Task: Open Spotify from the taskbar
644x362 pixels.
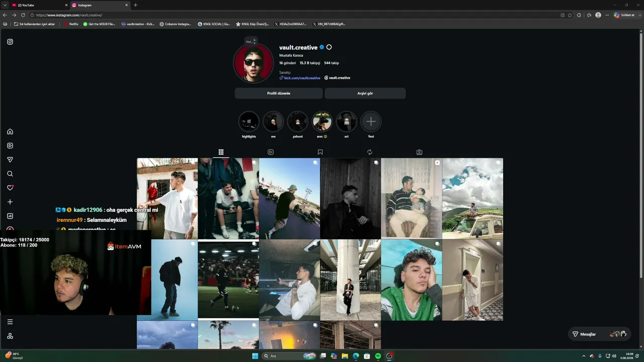Action: click(x=378, y=356)
